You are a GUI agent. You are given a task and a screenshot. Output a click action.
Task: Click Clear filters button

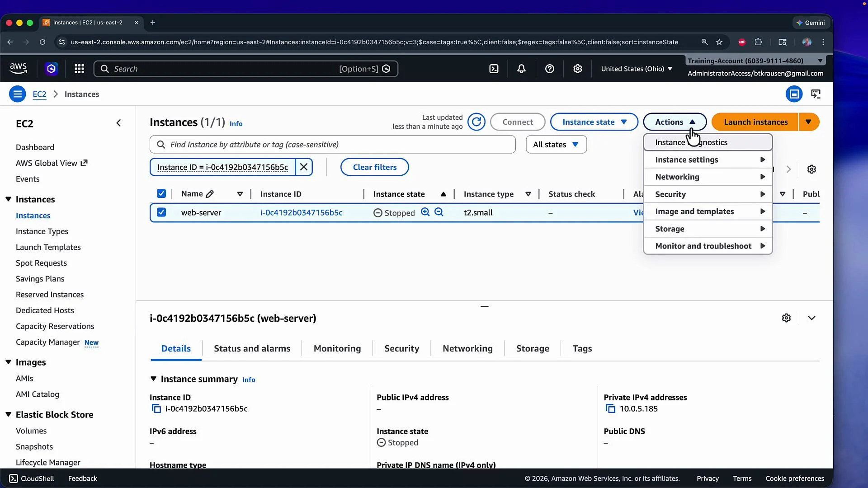click(374, 167)
